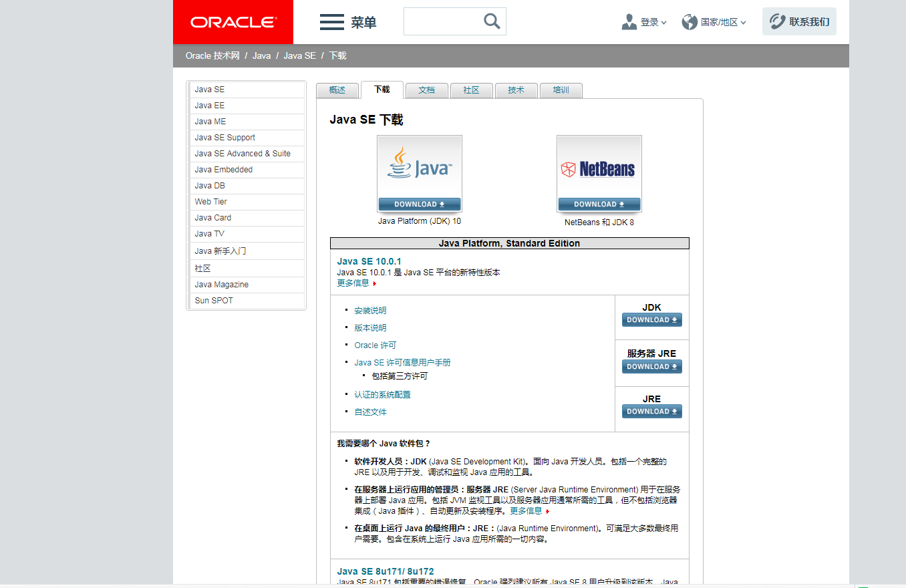Open Java 新手入门 in the sidebar
Screen dimensions: 906x588
click(x=247, y=251)
